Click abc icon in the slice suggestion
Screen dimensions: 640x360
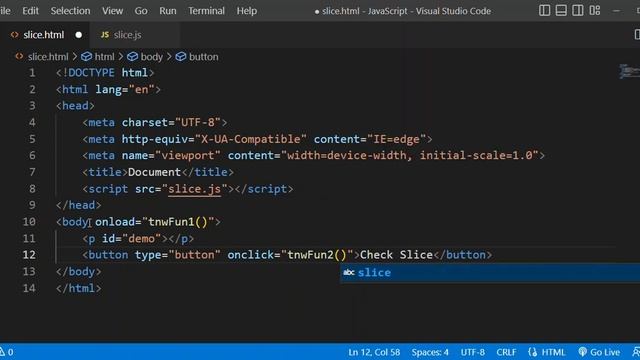tap(349, 273)
